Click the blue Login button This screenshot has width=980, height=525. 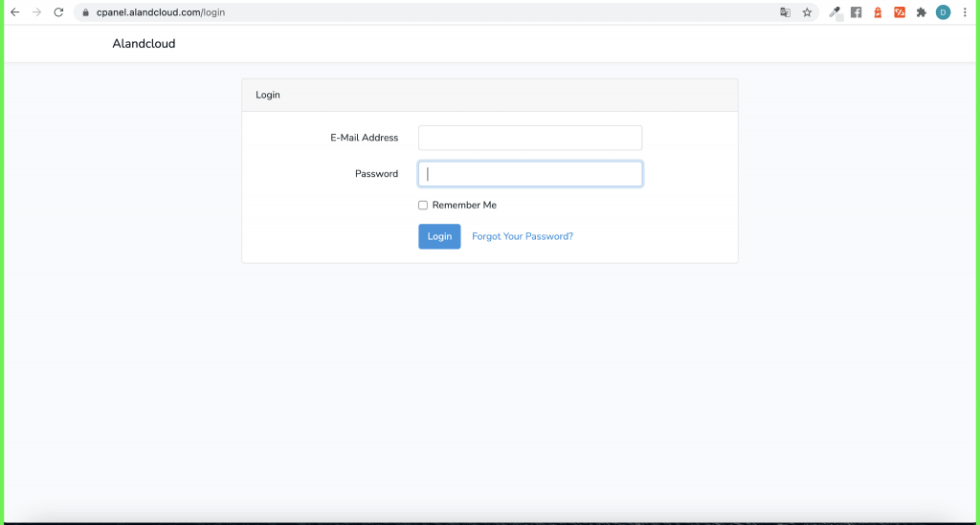[439, 236]
